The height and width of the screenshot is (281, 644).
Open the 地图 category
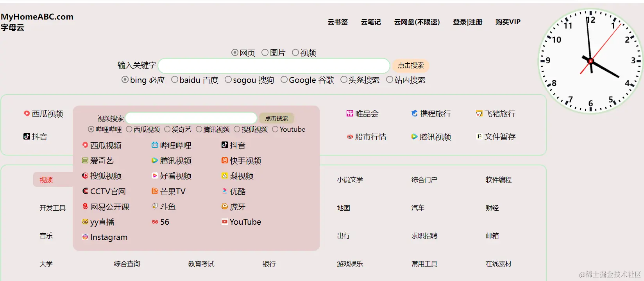343,208
